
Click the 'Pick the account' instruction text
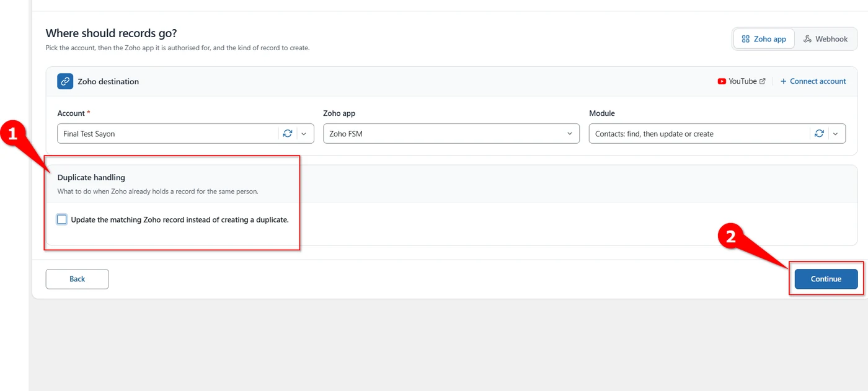(178, 48)
